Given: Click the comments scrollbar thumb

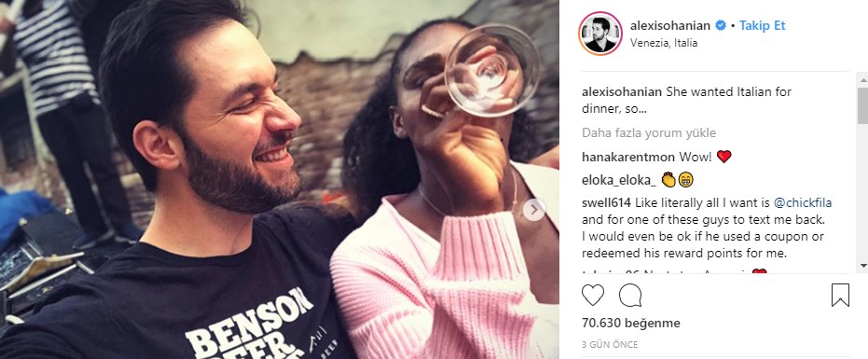Looking at the screenshot, I should pos(862,105).
